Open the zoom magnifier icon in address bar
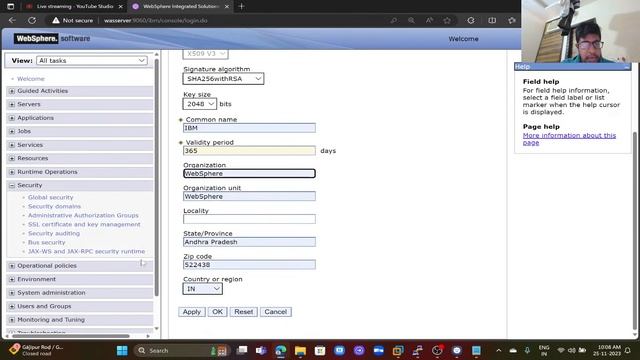 [411, 20]
